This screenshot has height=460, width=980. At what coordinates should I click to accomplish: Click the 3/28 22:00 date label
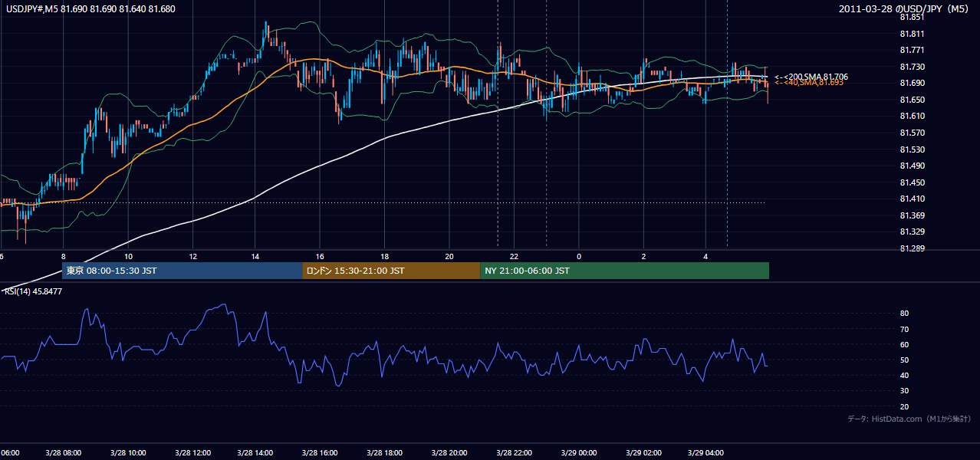(x=515, y=452)
